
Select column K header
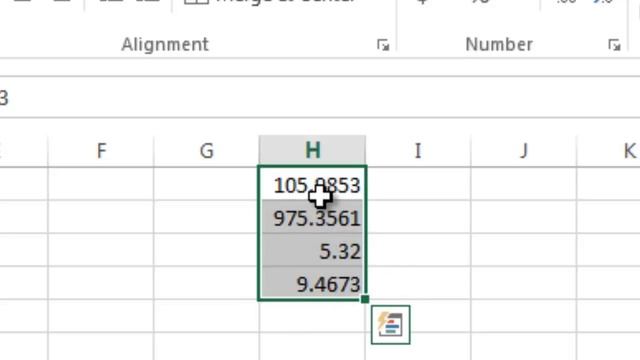609,151
